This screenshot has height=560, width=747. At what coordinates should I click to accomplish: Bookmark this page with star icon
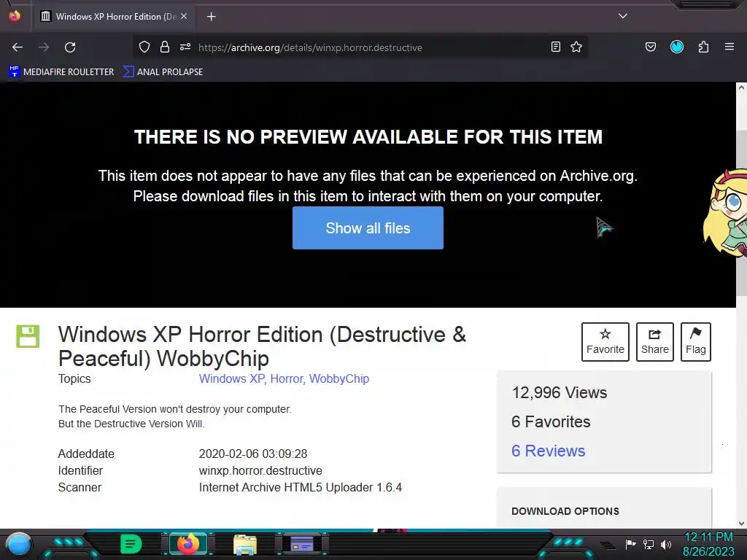click(576, 47)
